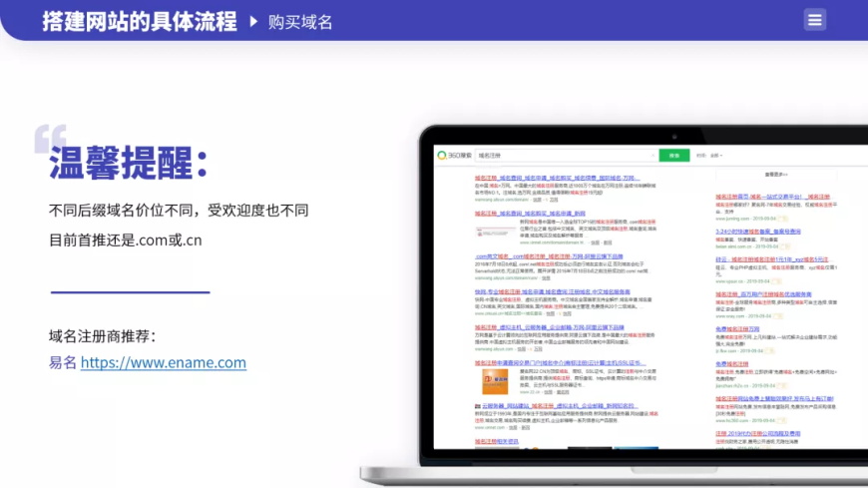Click the 目前首推还是.com或.cn line

(x=125, y=241)
